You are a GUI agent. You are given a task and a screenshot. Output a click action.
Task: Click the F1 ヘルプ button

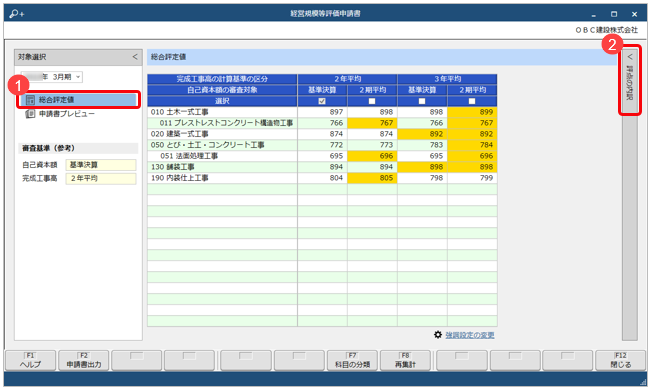31,360
